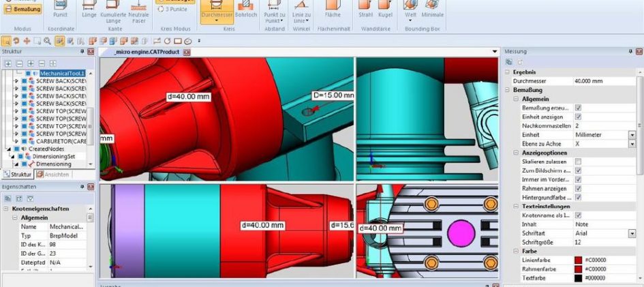
Task: Select the Fläche area measurement tool
Action: click(x=333, y=10)
